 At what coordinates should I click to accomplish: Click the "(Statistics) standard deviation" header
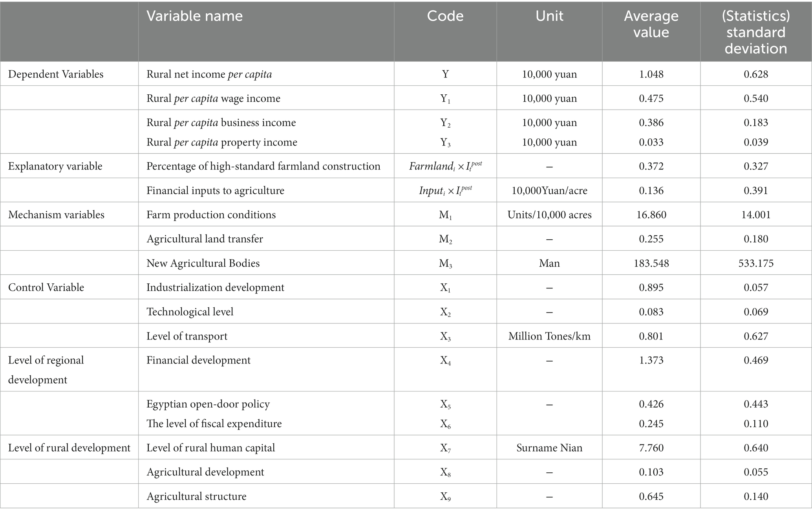(x=756, y=32)
